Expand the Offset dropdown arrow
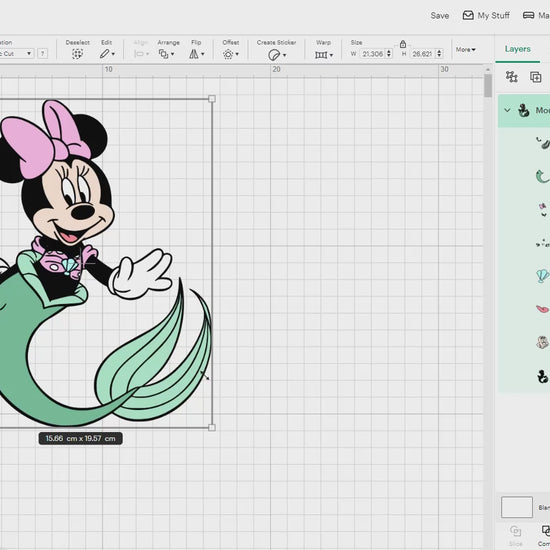 click(237, 54)
